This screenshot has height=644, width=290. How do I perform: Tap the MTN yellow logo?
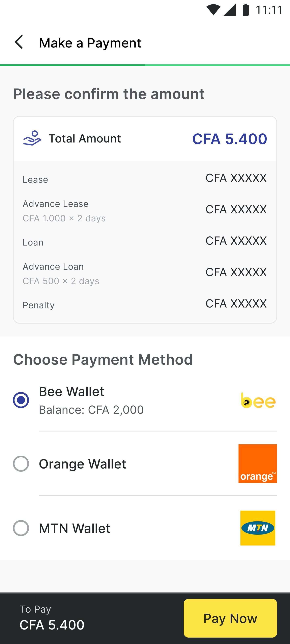click(x=258, y=528)
